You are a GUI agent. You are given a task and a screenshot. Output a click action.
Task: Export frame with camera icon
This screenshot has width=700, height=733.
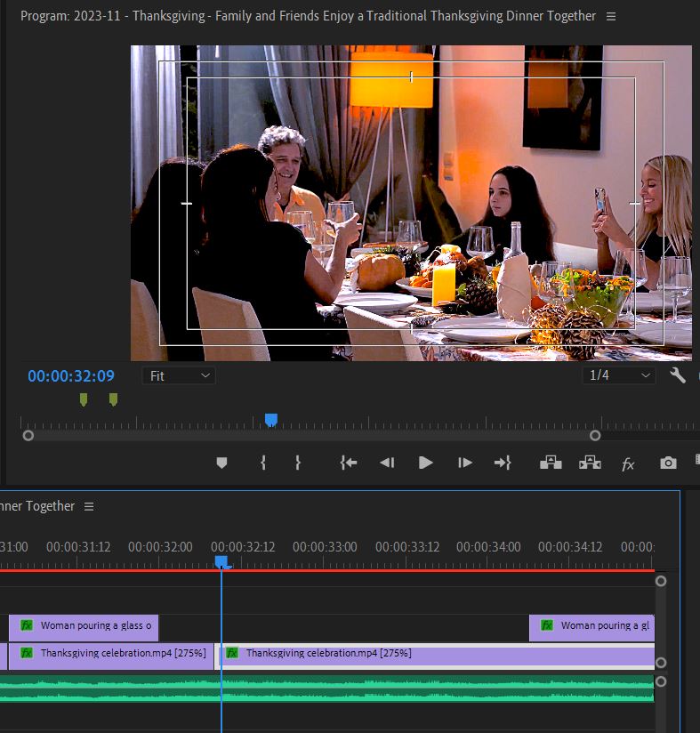[x=668, y=463]
